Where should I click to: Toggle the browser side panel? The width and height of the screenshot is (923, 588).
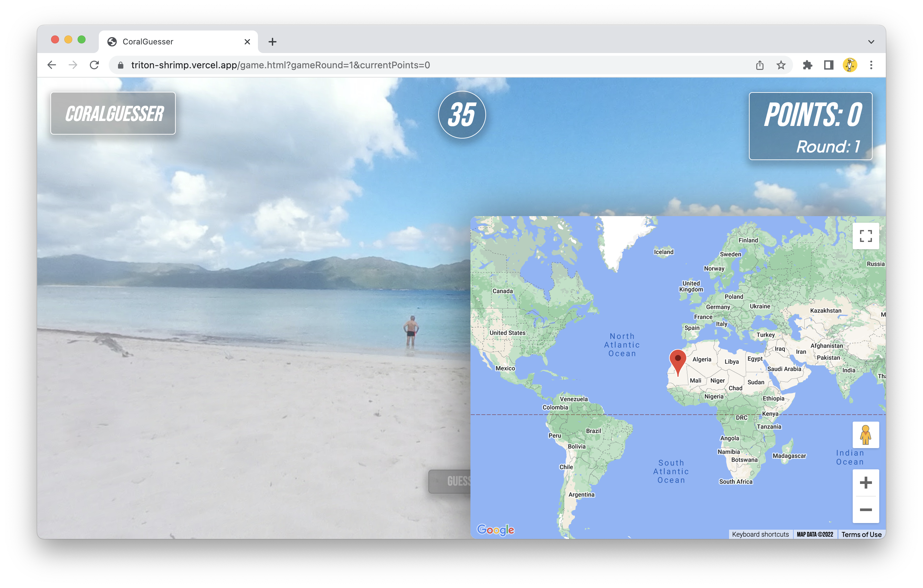coord(828,65)
